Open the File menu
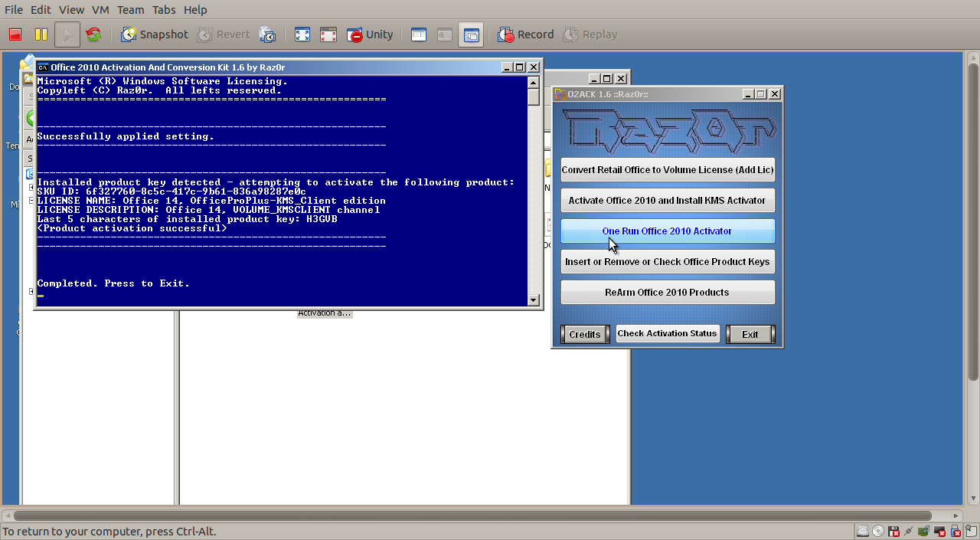The image size is (980, 540). coord(14,10)
